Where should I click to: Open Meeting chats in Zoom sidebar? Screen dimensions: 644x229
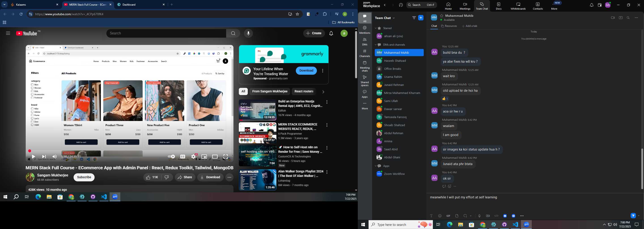(365, 66)
